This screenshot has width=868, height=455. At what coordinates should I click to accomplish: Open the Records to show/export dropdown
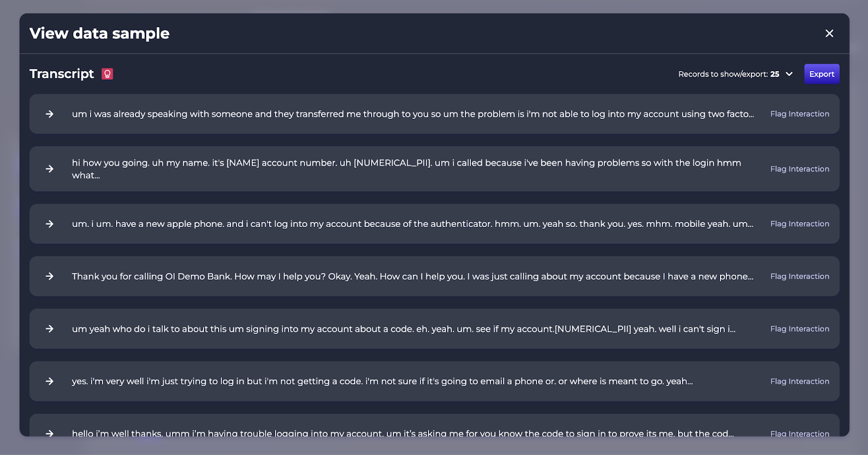pyautogui.click(x=789, y=74)
